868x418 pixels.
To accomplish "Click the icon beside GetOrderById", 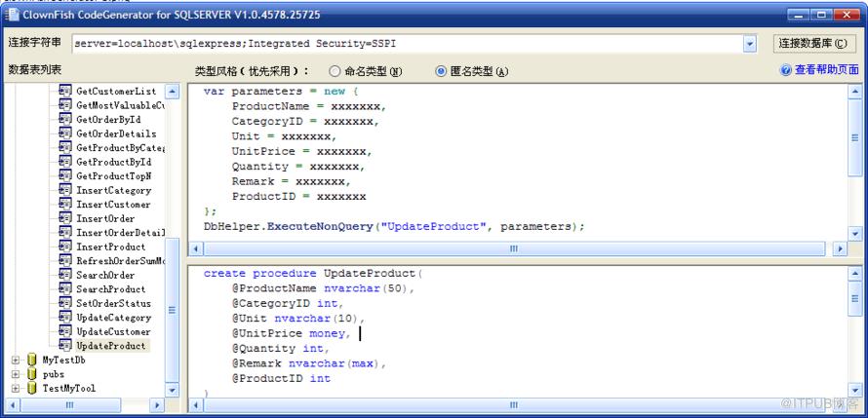I will point(65,119).
